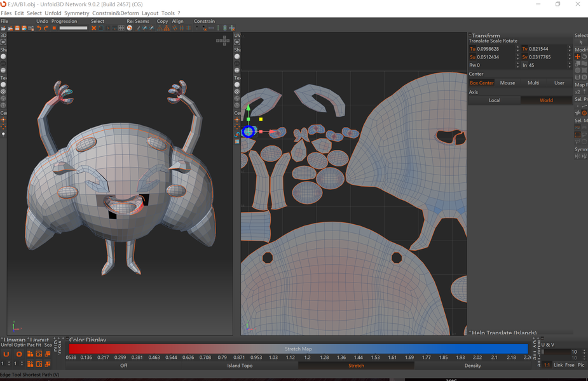This screenshot has width=588, height=381.
Task: Click the Optimize O icon
Action: (18, 354)
